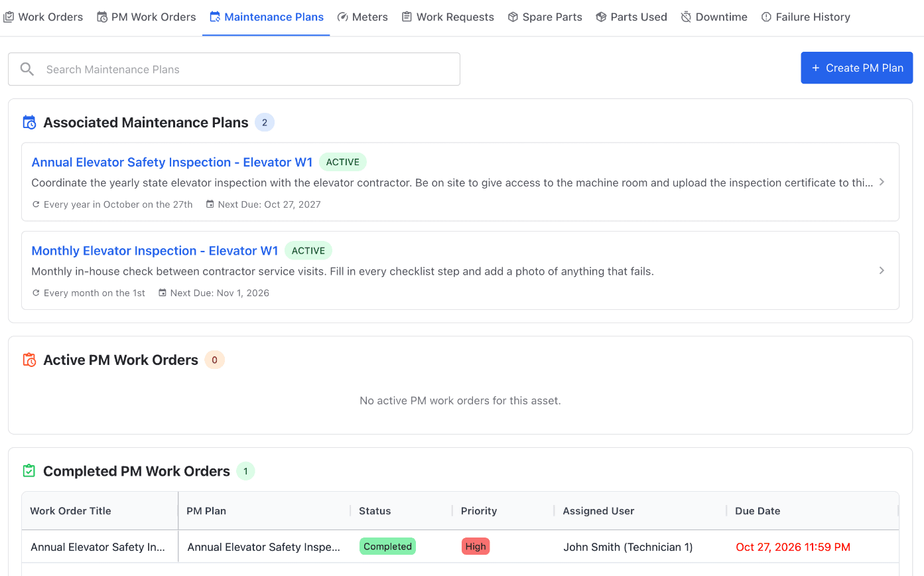Click the Create PM Plan button
The height and width of the screenshot is (576, 924).
[x=857, y=68]
